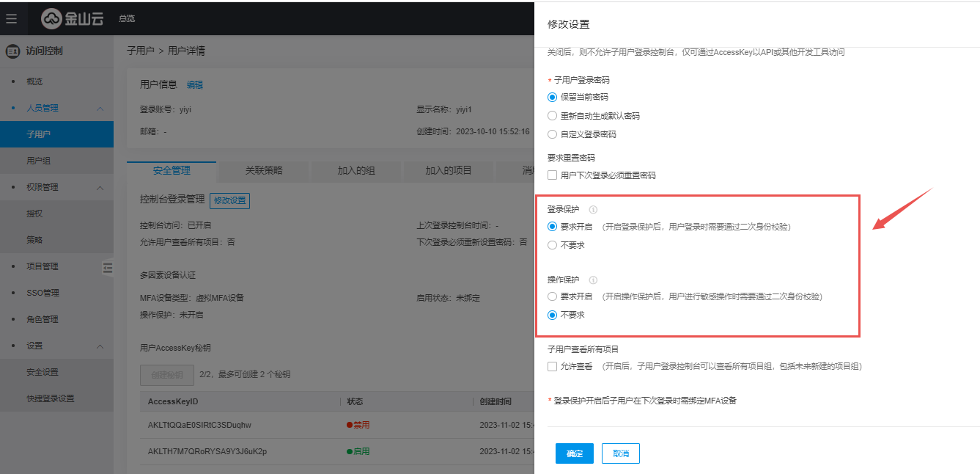Image resolution: width=980 pixels, height=474 pixels.
Task: Switch to the 关联策略 tab
Action: click(x=264, y=170)
